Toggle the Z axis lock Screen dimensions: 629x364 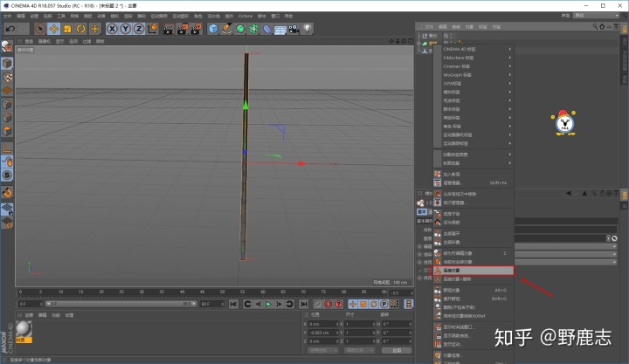139,29
